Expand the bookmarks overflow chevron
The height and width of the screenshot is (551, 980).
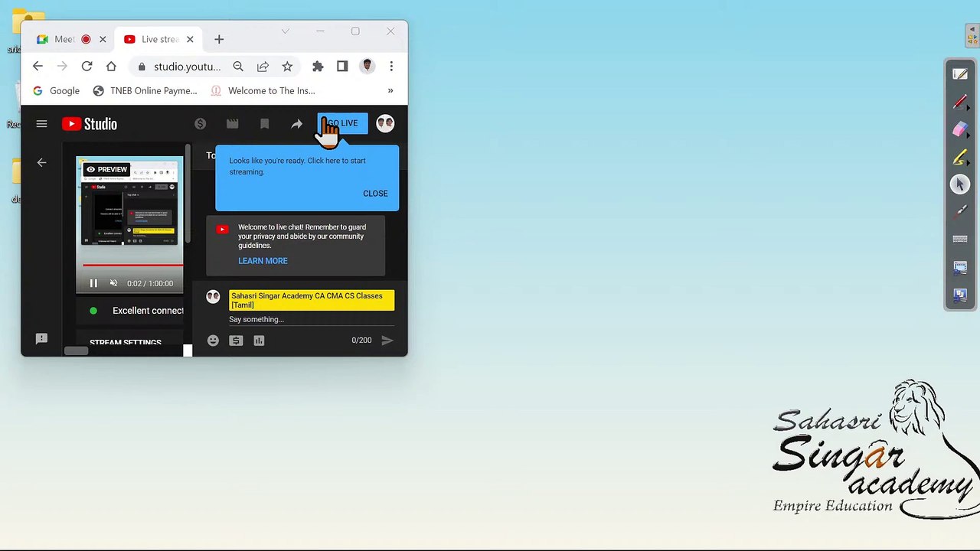390,90
